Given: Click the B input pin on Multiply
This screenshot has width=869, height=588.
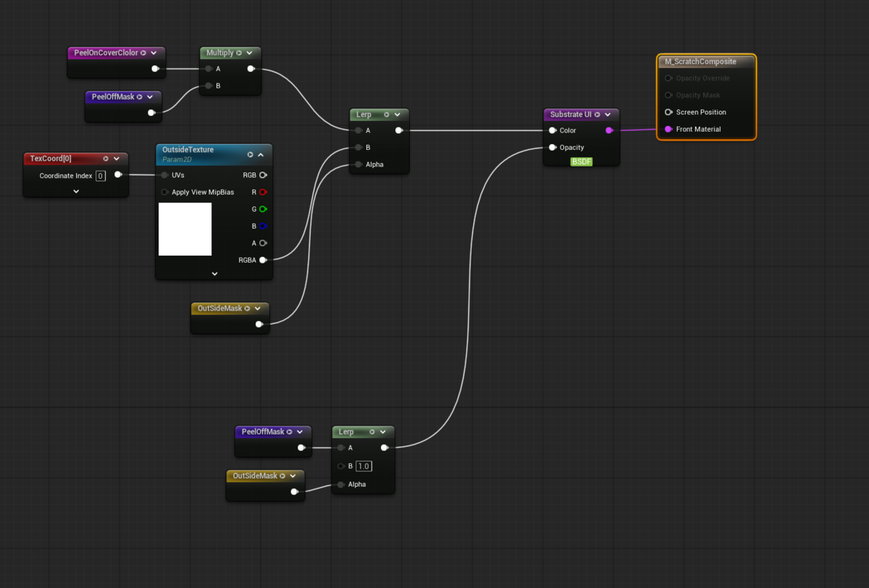Looking at the screenshot, I should 208,85.
